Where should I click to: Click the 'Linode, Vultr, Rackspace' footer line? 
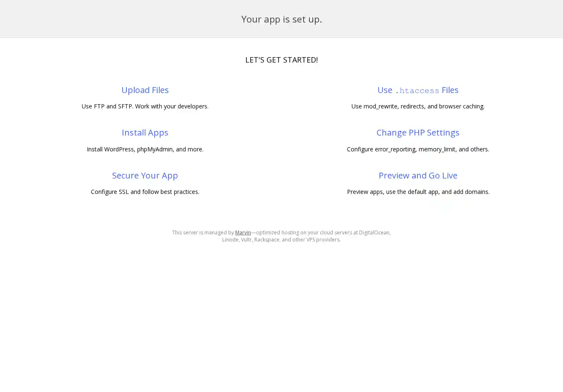point(281,240)
